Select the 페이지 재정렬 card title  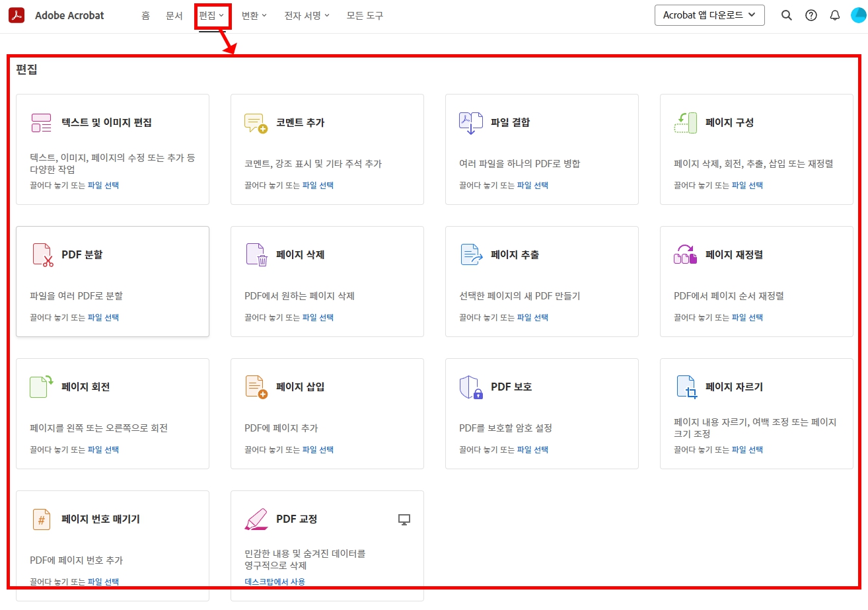click(735, 254)
